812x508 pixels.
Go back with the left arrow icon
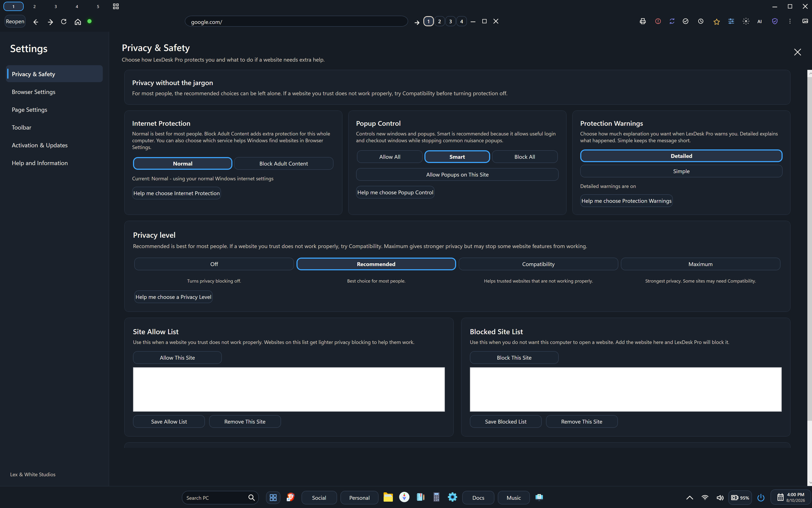click(36, 22)
